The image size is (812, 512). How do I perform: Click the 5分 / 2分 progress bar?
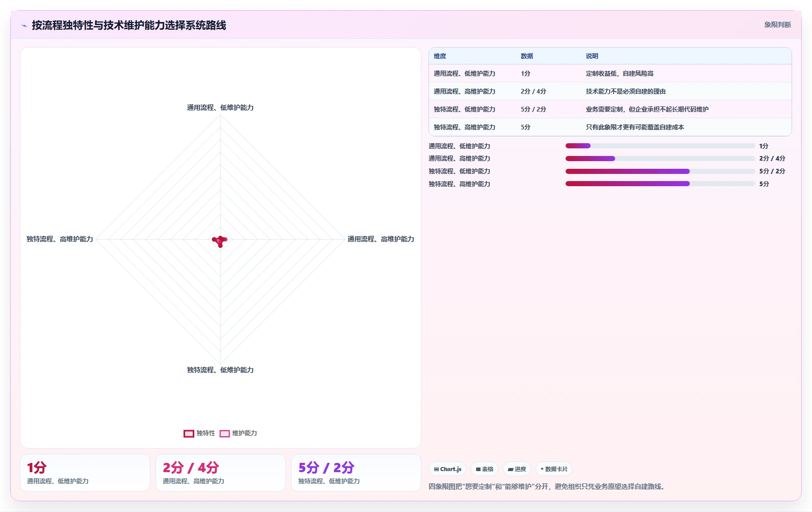[x=660, y=171]
